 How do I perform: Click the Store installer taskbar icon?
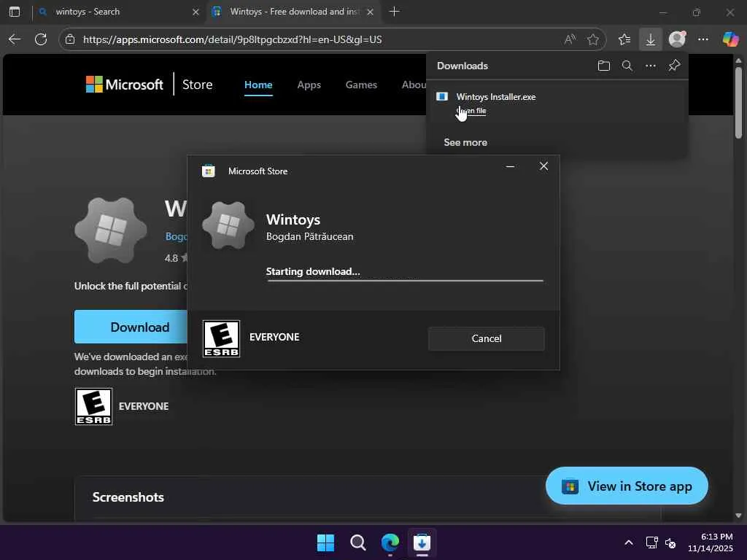[422, 542]
